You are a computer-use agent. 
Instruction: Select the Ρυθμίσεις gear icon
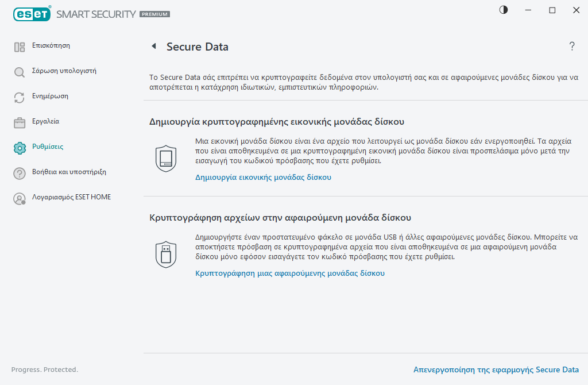19,147
